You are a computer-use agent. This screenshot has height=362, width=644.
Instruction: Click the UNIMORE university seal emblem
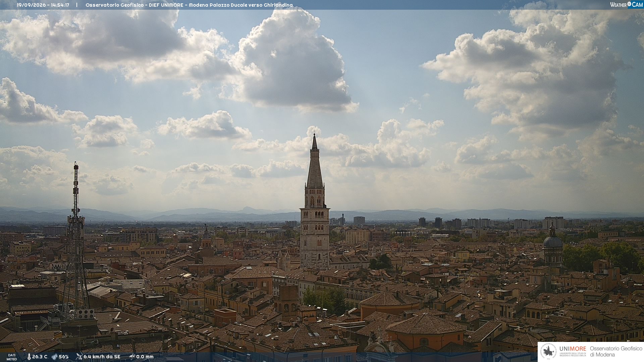[x=548, y=352]
